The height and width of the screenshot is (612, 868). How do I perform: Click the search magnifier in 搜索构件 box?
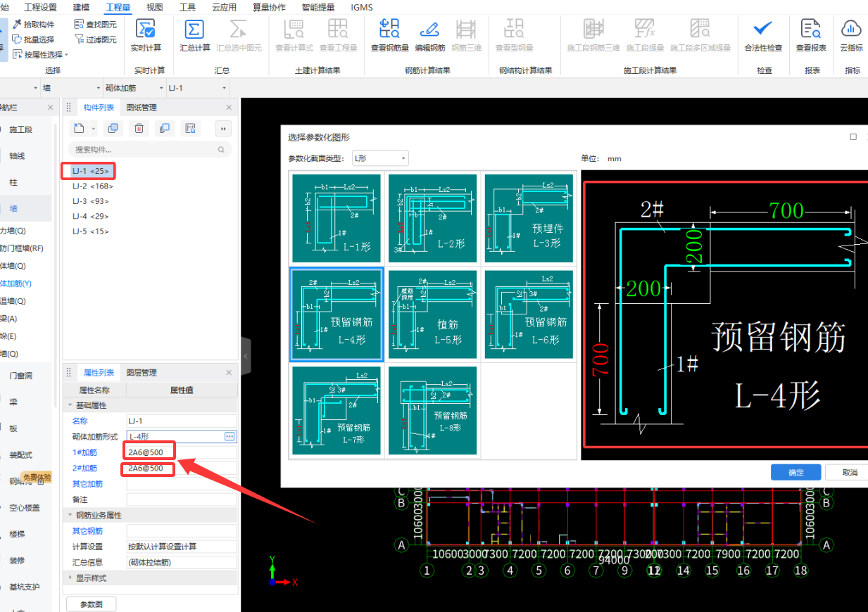point(221,150)
